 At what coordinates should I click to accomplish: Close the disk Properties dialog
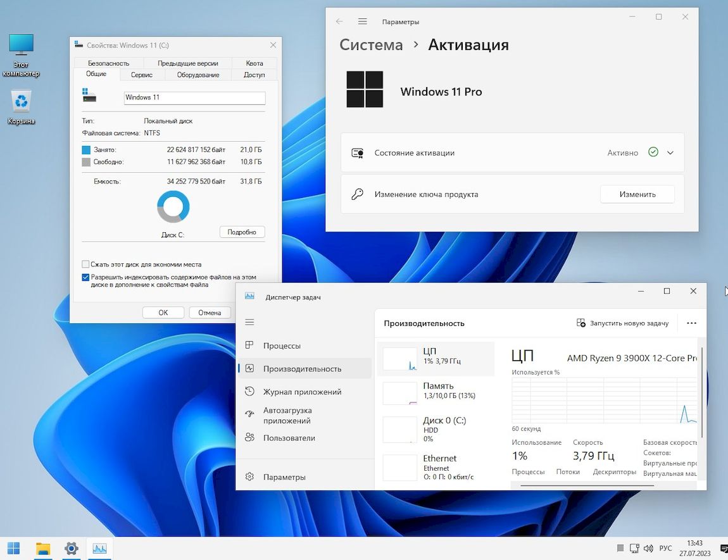(273, 45)
